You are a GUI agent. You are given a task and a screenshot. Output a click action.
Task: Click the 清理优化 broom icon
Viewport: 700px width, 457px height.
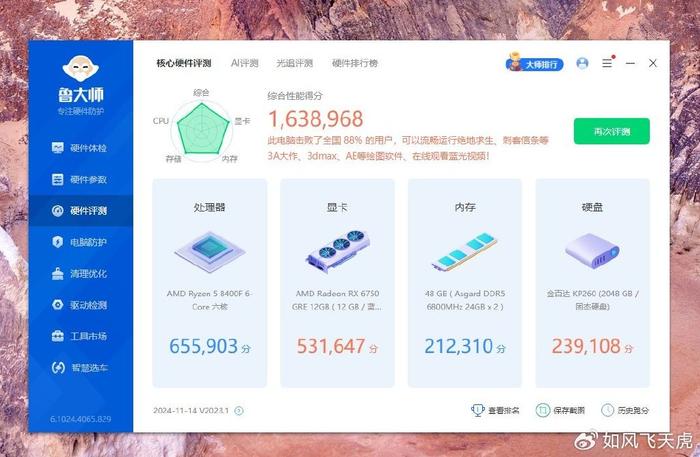tap(58, 274)
